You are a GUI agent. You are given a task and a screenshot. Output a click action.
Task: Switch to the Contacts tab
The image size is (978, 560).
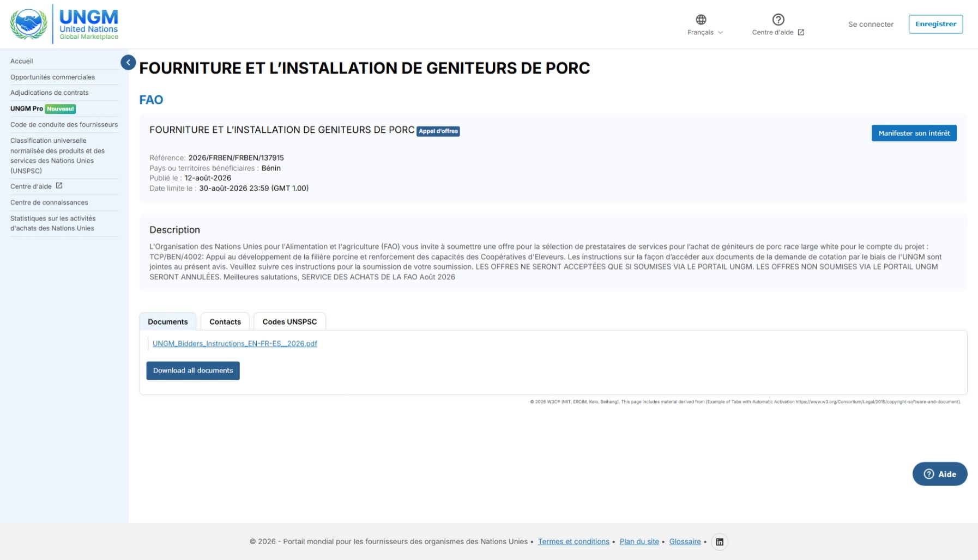click(225, 322)
